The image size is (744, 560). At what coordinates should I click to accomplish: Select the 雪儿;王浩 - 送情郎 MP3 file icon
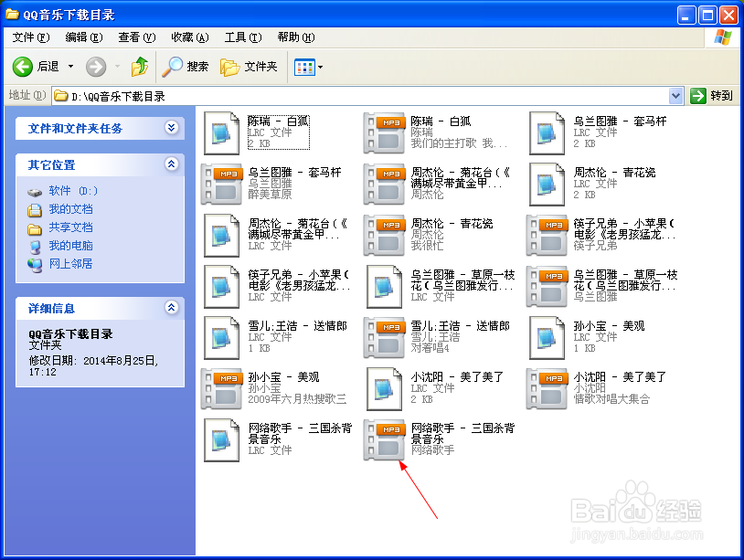(384, 338)
